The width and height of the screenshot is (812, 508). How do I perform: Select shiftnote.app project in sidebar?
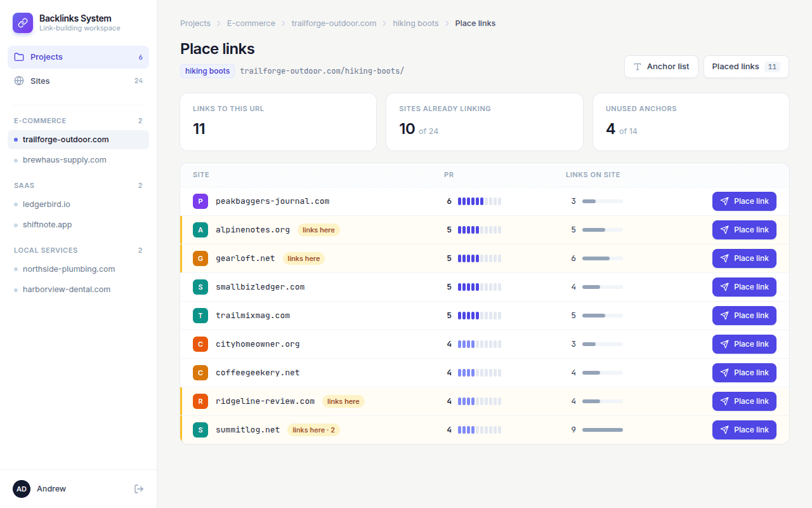[x=78, y=225]
